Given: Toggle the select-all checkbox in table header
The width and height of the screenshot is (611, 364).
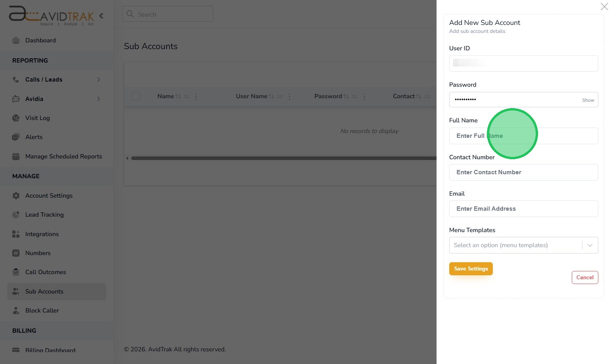Looking at the screenshot, I should click(x=136, y=96).
